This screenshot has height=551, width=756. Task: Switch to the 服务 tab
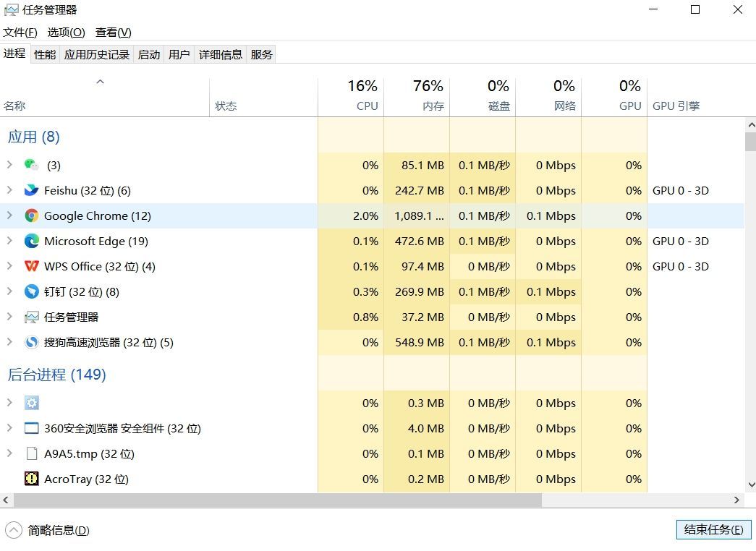[x=261, y=54]
